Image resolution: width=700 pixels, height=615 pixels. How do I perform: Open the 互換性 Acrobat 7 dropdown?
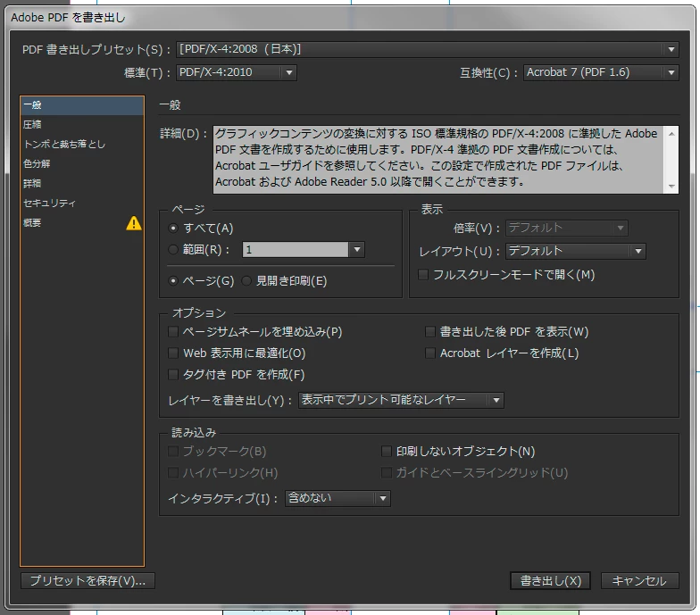[601, 72]
